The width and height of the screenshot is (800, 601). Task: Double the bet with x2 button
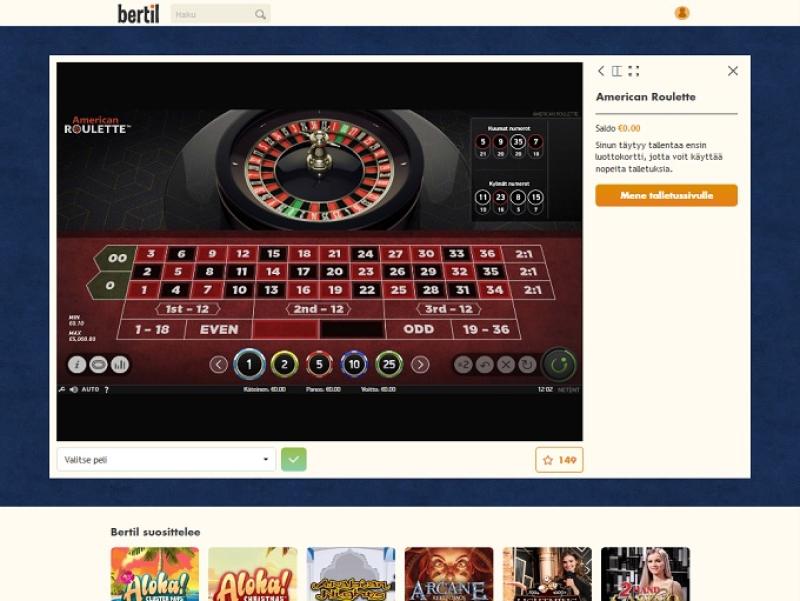click(463, 365)
